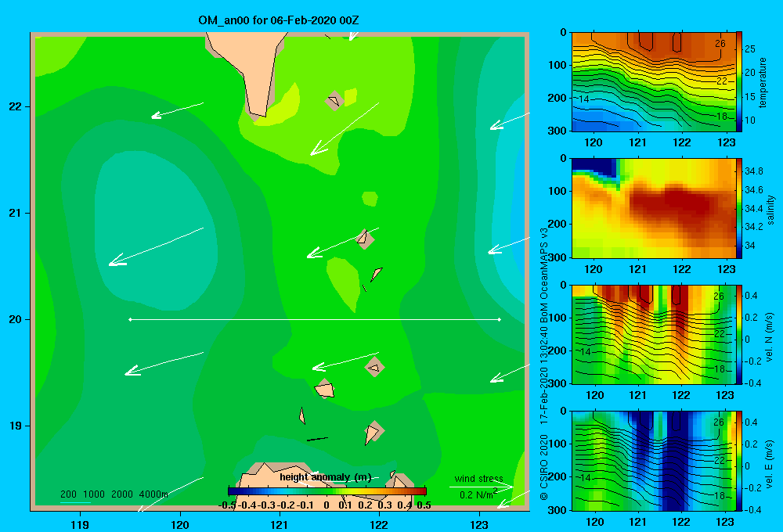The height and width of the screenshot is (532, 783).
Task: Click the '18' contour label in temperature panel
Action: pos(722,116)
